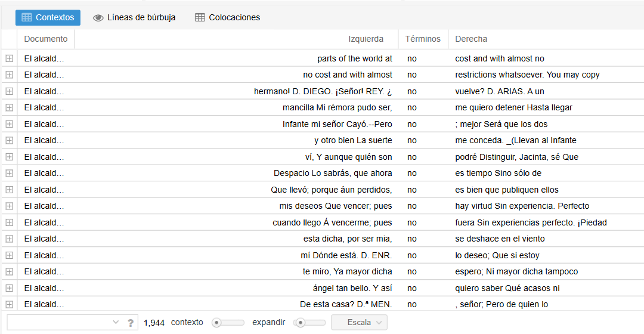Click text 'es tiempo Sino sólo de'

498,174
